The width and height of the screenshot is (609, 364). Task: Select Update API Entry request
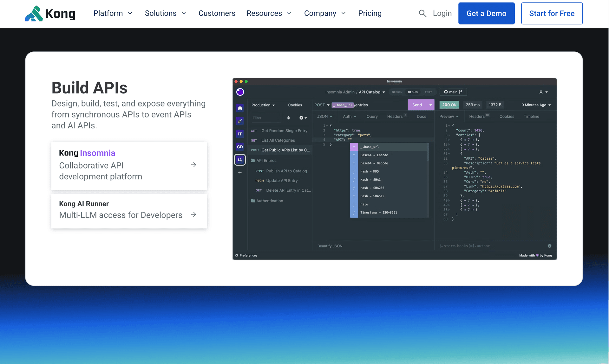click(277, 181)
